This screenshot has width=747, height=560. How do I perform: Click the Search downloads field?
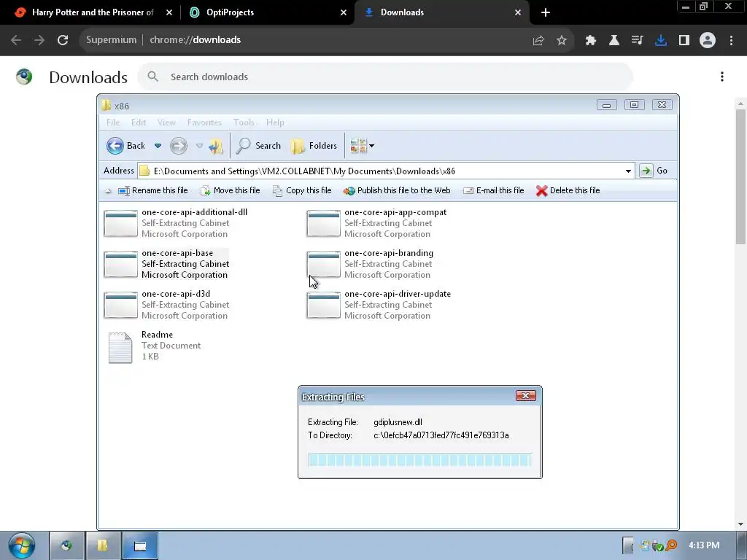pos(386,77)
